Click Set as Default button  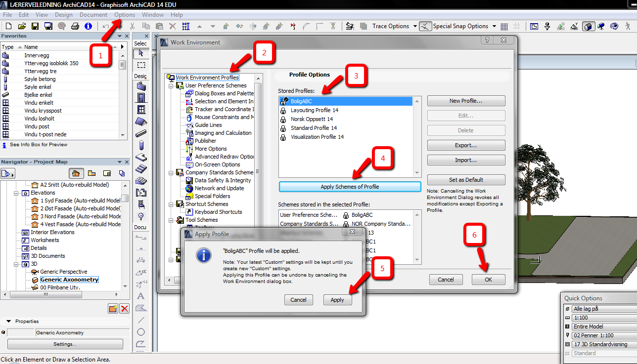click(x=466, y=180)
